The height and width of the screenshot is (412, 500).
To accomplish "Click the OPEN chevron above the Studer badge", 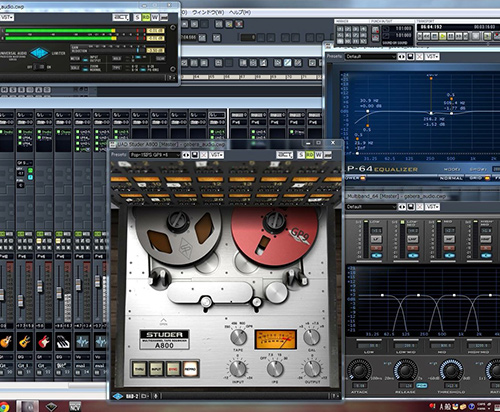I will click(163, 321).
